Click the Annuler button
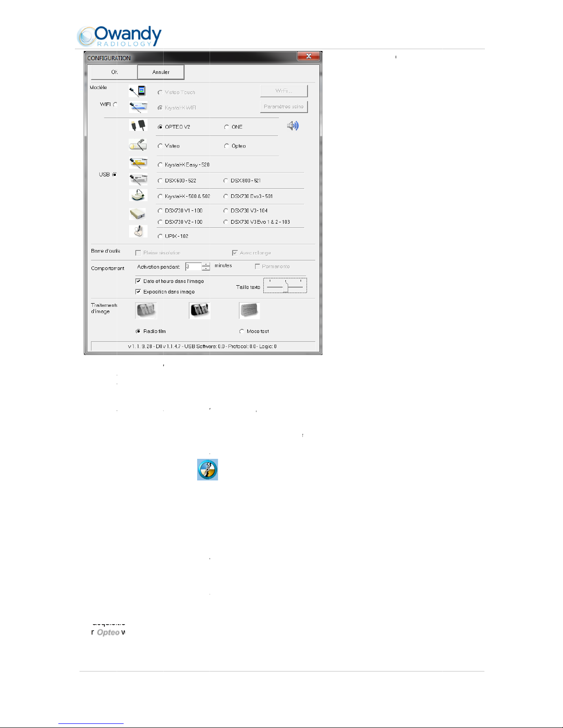This screenshot has height=728, width=563. point(161,72)
